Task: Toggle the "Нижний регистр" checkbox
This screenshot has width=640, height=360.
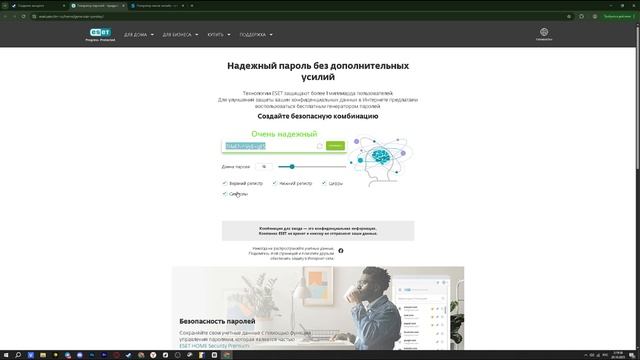Action: tap(274, 183)
